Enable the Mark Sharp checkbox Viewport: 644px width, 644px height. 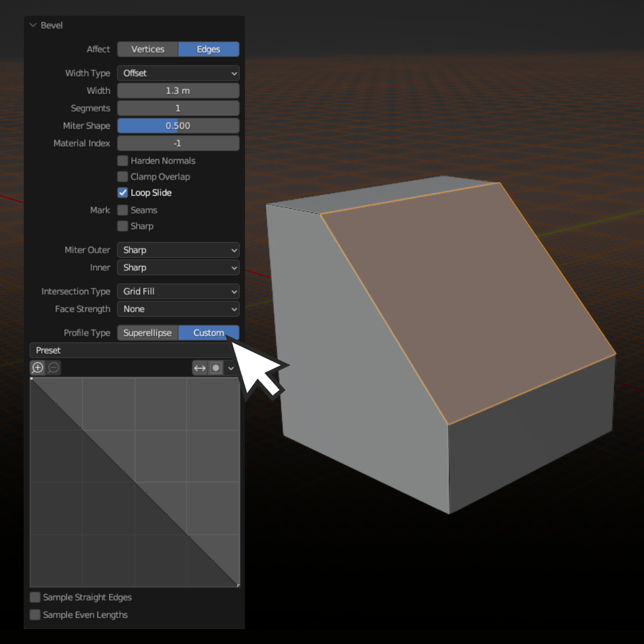tap(122, 226)
